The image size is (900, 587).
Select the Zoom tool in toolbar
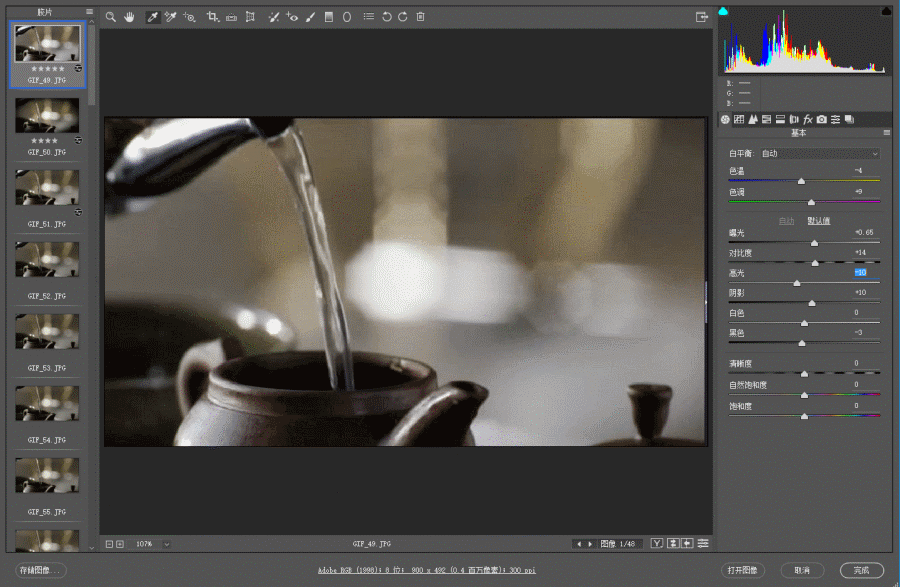pyautogui.click(x=111, y=17)
